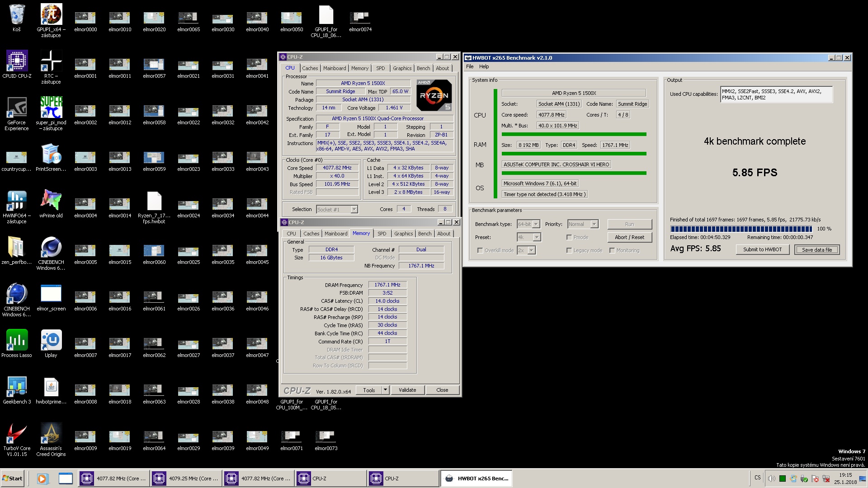868x488 pixels.
Task: Click the Close button in CPU-Z
Action: click(442, 390)
